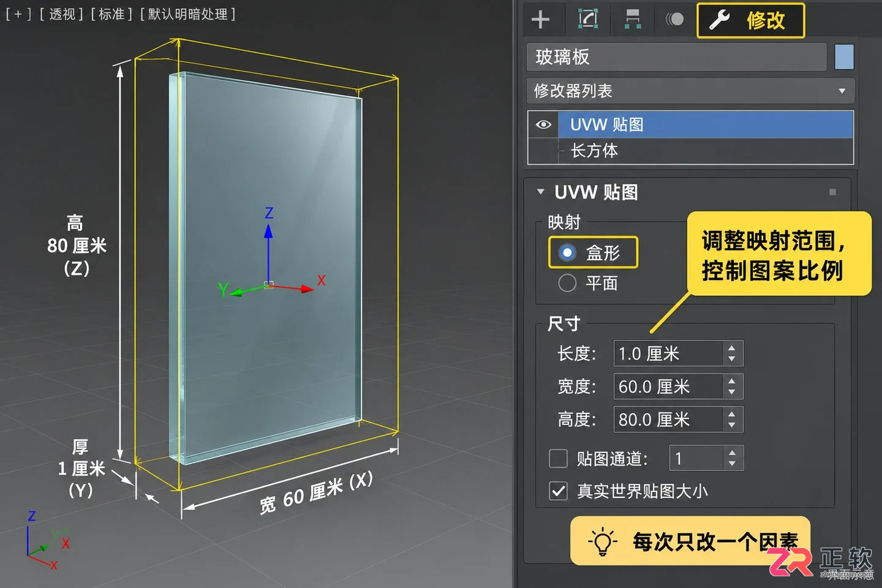Click the 宽度 spinner arrows

732,386
